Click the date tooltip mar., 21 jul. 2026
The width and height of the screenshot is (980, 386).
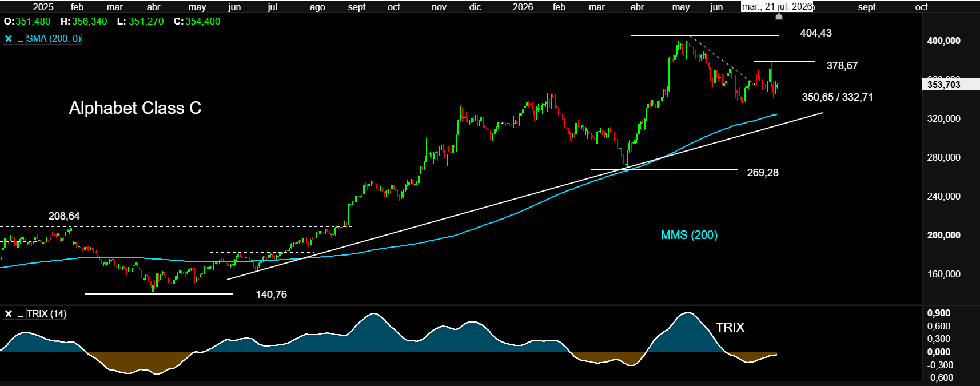[x=777, y=7]
